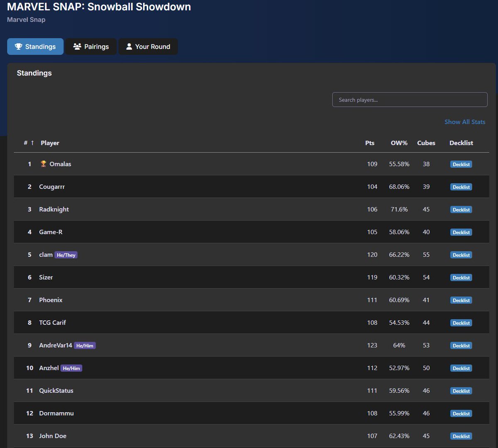
Task: Click the Standings panel heading
Action: [x=34, y=73]
